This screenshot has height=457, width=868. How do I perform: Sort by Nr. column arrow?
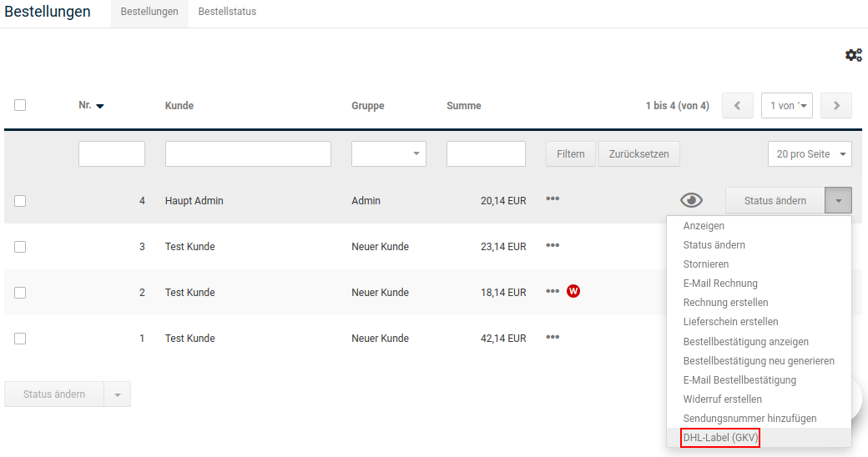(x=100, y=106)
